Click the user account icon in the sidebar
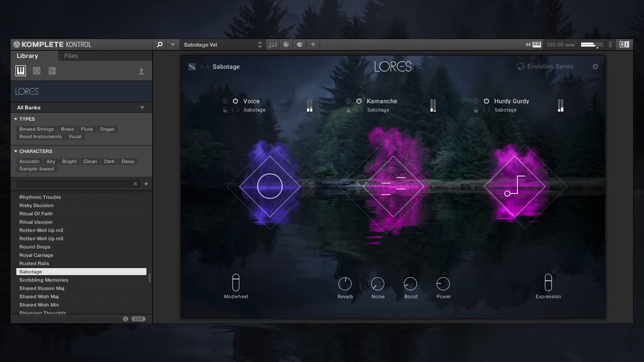Image resolution: width=644 pixels, height=362 pixels. click(142, 71)
